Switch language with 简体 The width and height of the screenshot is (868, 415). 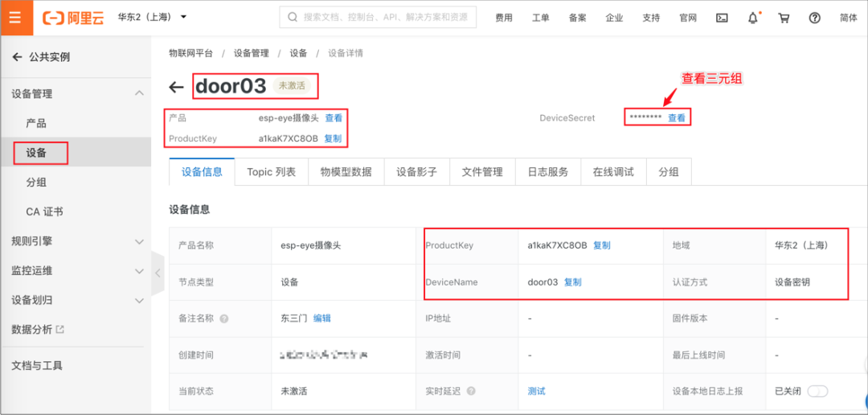848,18
